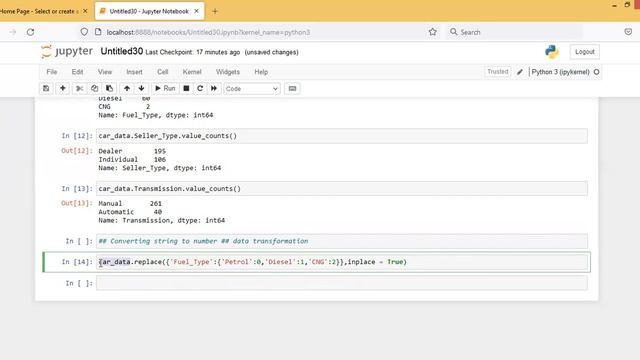The height and width of the screenshot is (360, 640).
Task: Click the 'Dealer 195' output line
Action: coord(132,151)
